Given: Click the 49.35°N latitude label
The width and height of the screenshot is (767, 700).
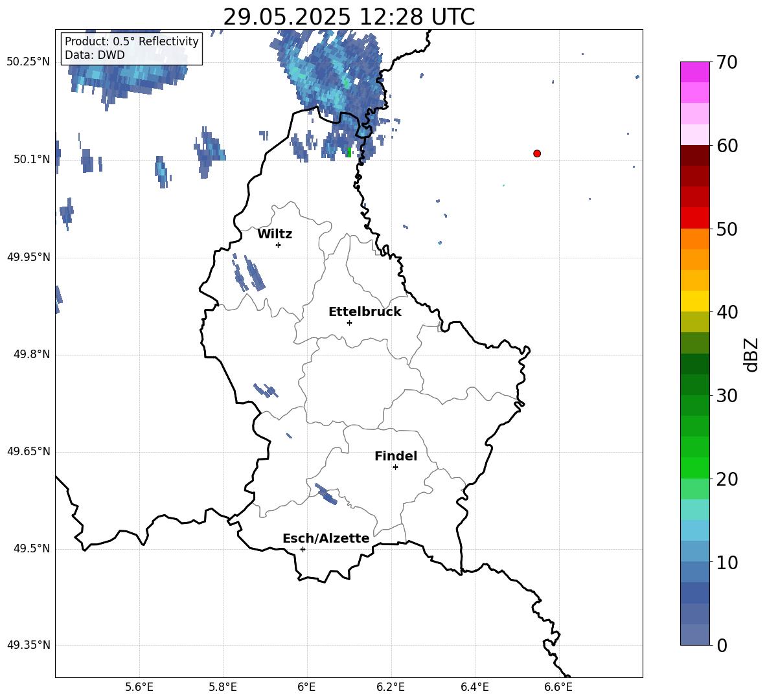Looking at the screenshot, I should click(x=29, y=645).
